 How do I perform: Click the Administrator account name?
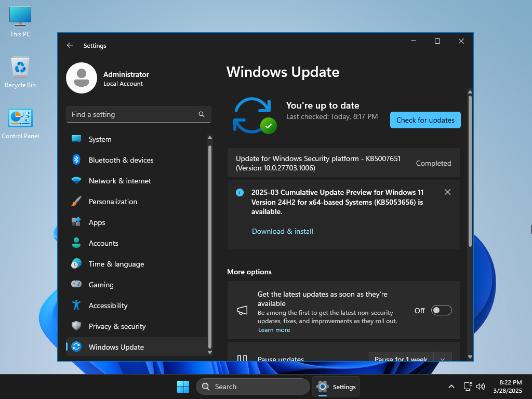click(126, 74)
